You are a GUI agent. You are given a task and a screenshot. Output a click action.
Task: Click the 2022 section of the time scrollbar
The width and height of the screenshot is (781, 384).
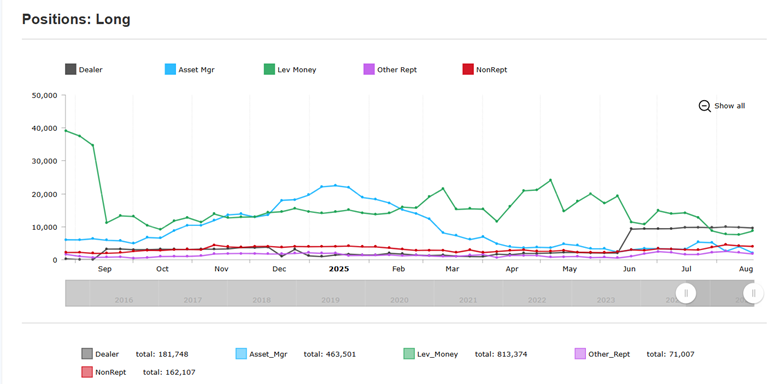[537, 293]
